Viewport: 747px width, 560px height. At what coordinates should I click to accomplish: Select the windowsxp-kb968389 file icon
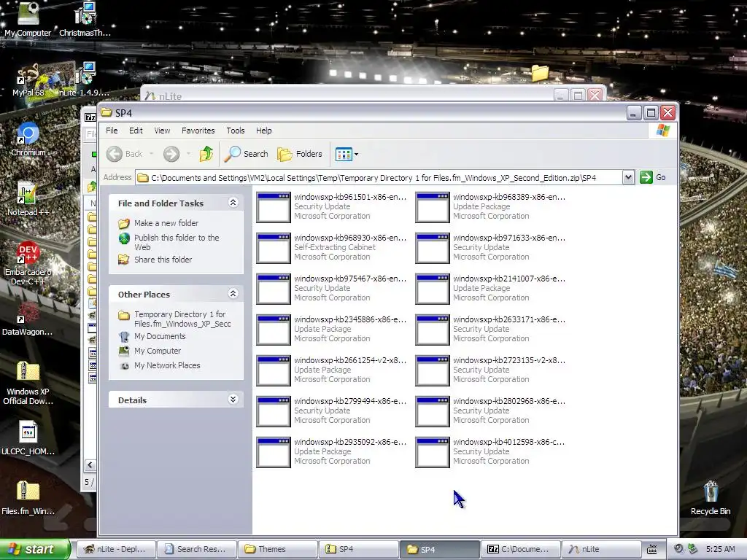[433, 207]
